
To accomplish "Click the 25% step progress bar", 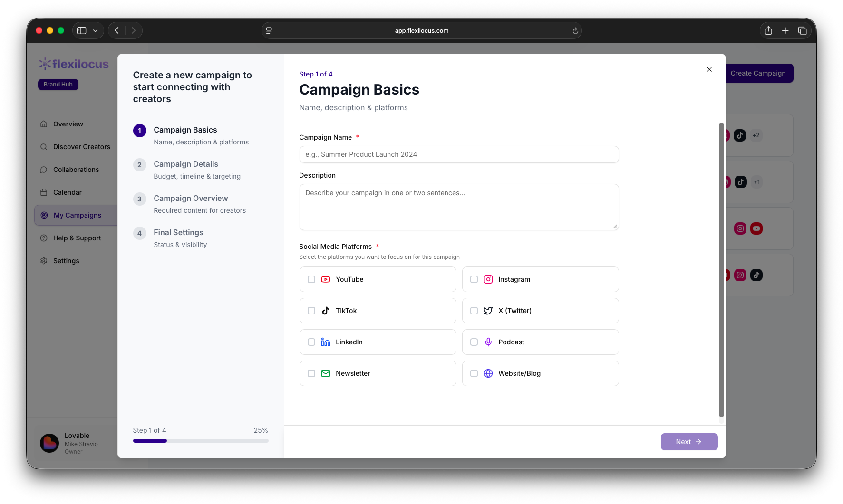I will click(200, 441).
